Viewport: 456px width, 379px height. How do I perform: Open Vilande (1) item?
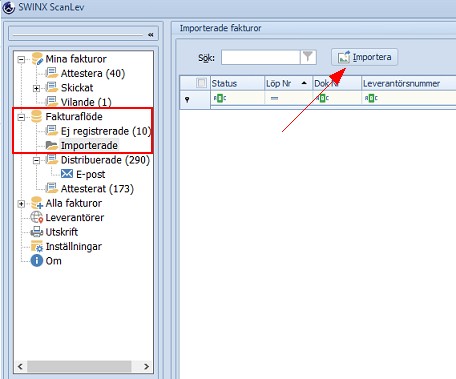(86, 102)
